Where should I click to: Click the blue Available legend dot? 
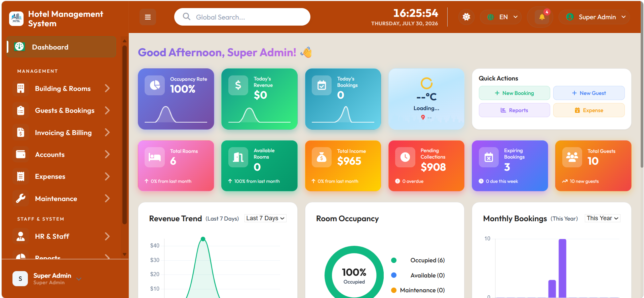click(394, 275)
